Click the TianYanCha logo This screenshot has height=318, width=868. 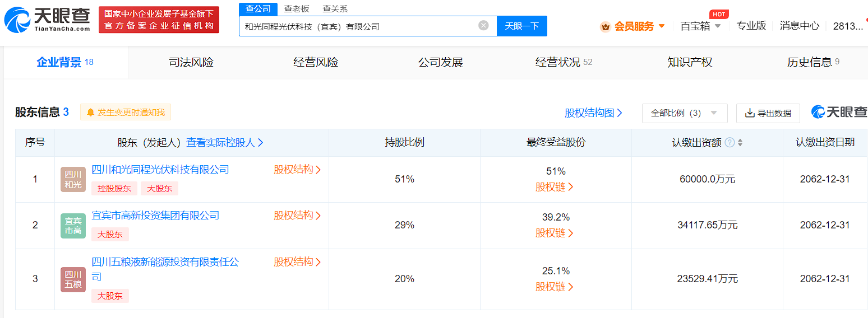47,20
